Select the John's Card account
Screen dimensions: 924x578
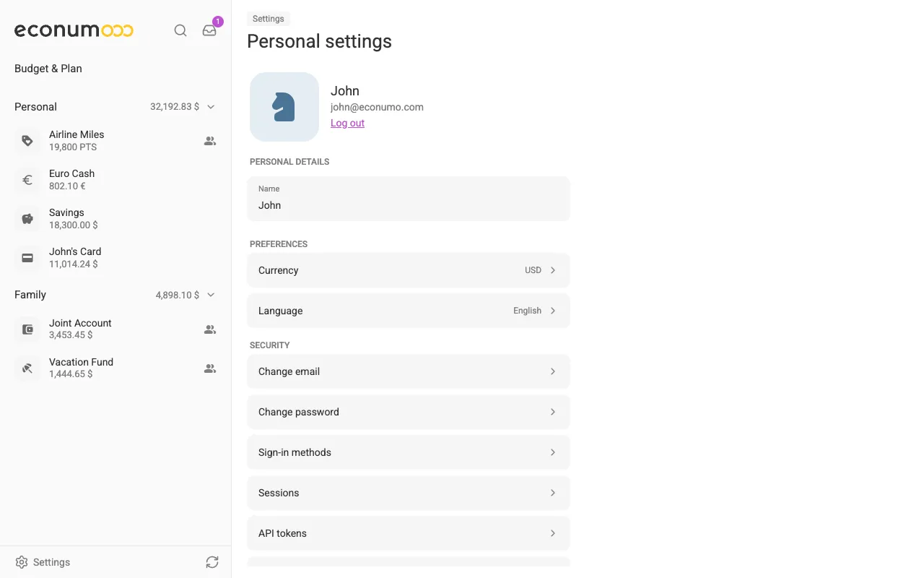(x=115, y=258)
